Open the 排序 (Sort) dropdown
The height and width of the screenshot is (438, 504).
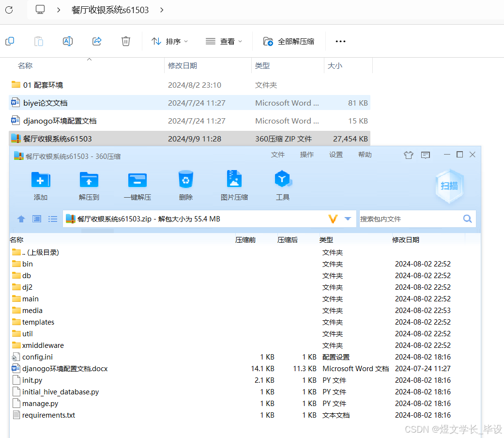(170, 42)
